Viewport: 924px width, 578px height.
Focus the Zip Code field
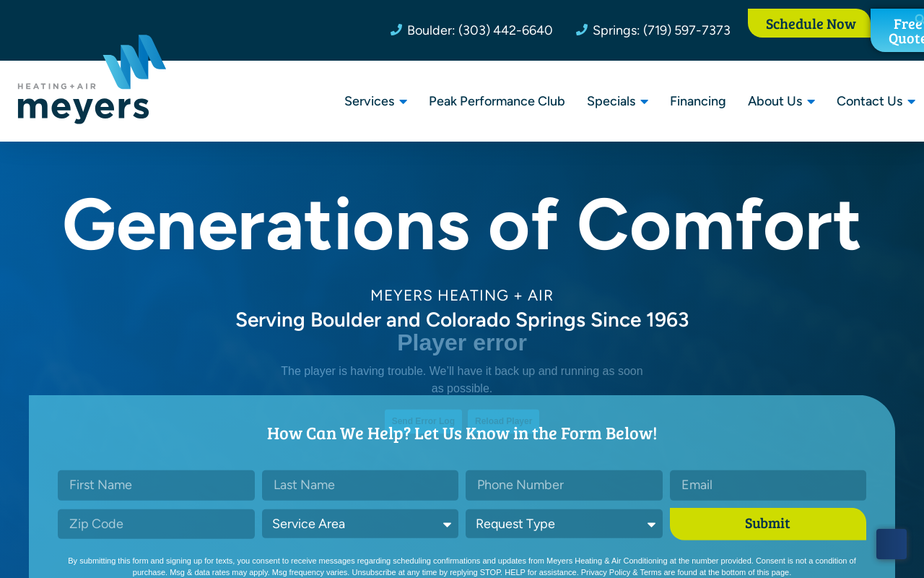(156, 524)
